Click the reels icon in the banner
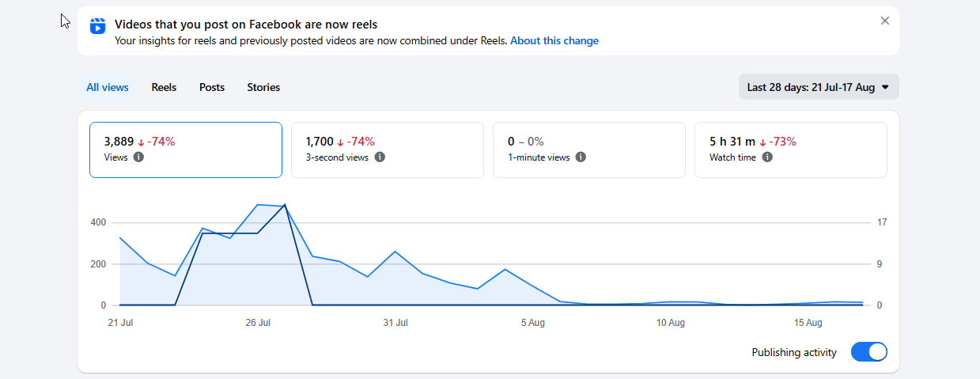 pos(97,25)
